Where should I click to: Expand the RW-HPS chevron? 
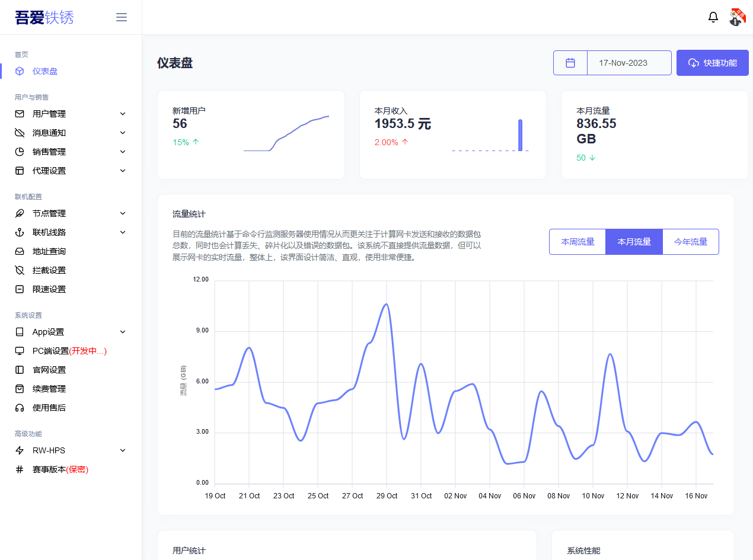click(123, 450)
